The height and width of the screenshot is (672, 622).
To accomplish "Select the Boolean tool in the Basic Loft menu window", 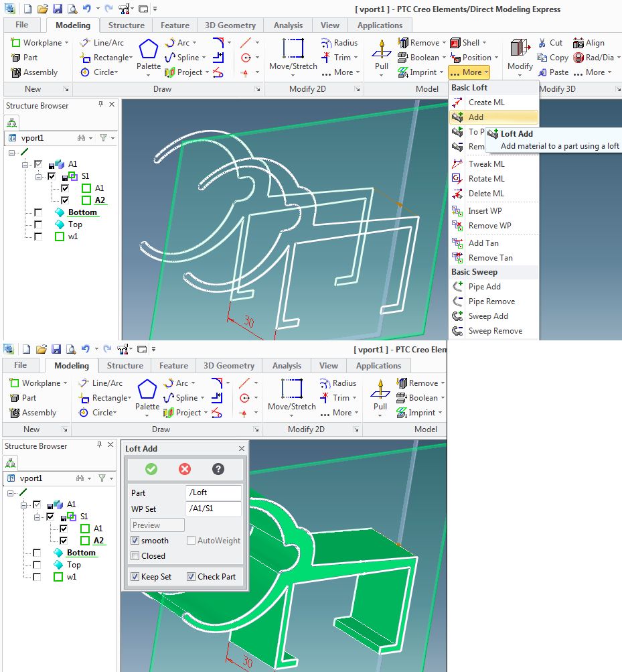I will tap(422, 57).
